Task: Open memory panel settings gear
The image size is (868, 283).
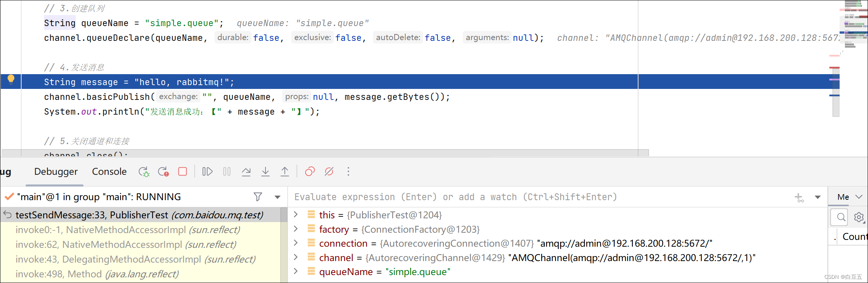Action: click(859, 217)
